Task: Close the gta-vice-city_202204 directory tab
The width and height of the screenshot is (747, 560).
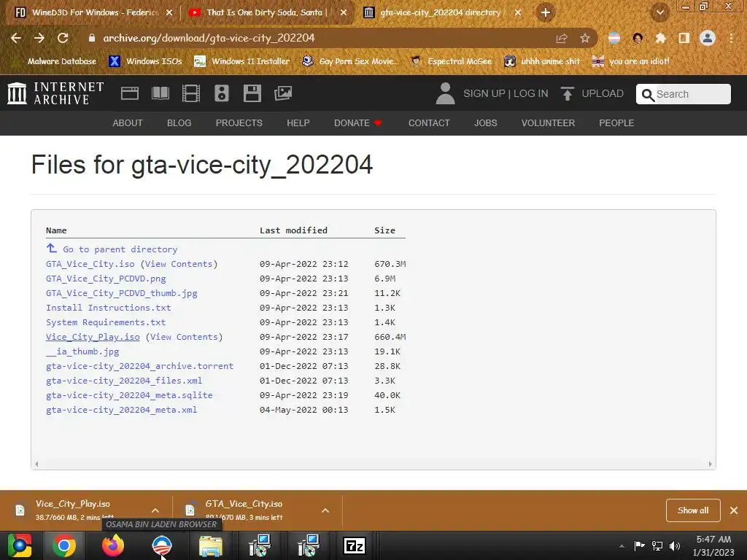Action: click(518, 13)
